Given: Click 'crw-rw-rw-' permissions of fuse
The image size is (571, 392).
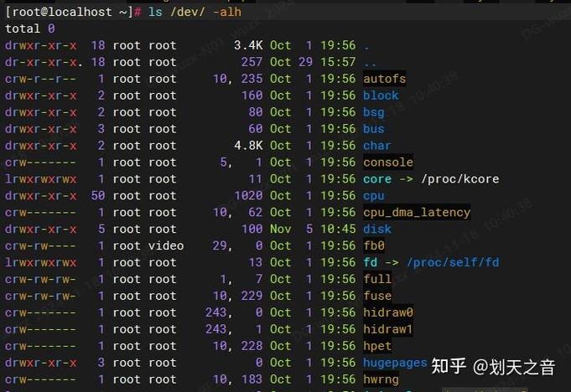Looking at the screenshot, I should coord(41,296).
